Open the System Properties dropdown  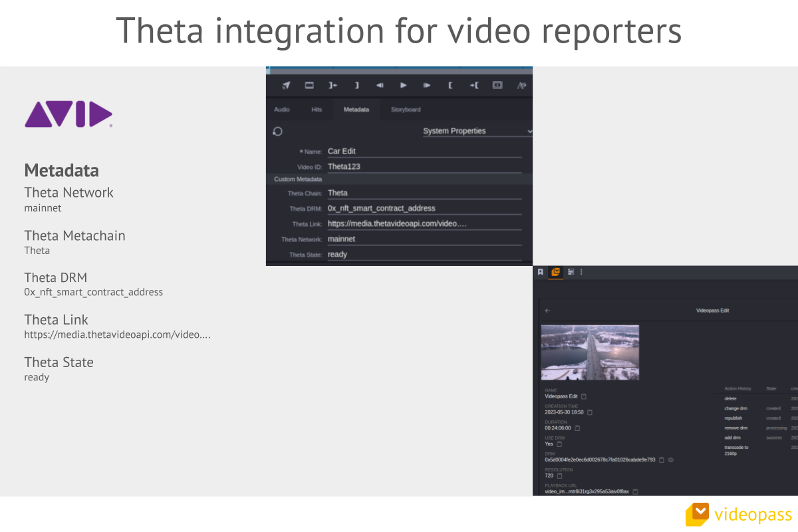pyautogui.click(x=477, y=131)
